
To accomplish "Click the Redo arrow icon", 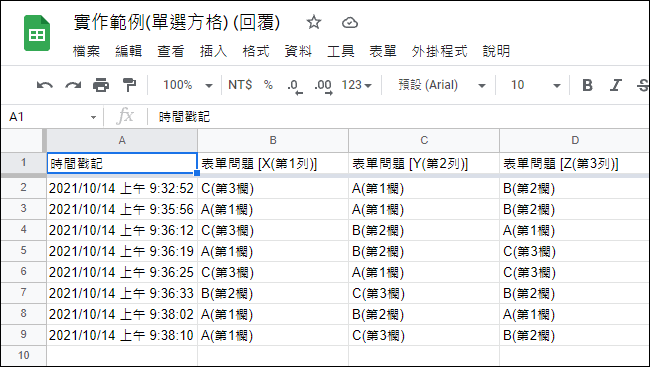I will pos(73,85).
